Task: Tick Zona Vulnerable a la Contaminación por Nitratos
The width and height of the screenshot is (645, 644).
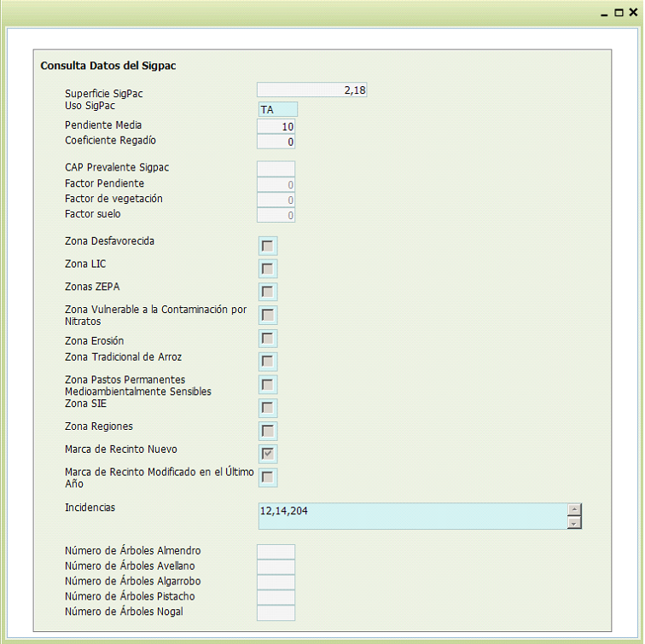Action: [268, 315]
